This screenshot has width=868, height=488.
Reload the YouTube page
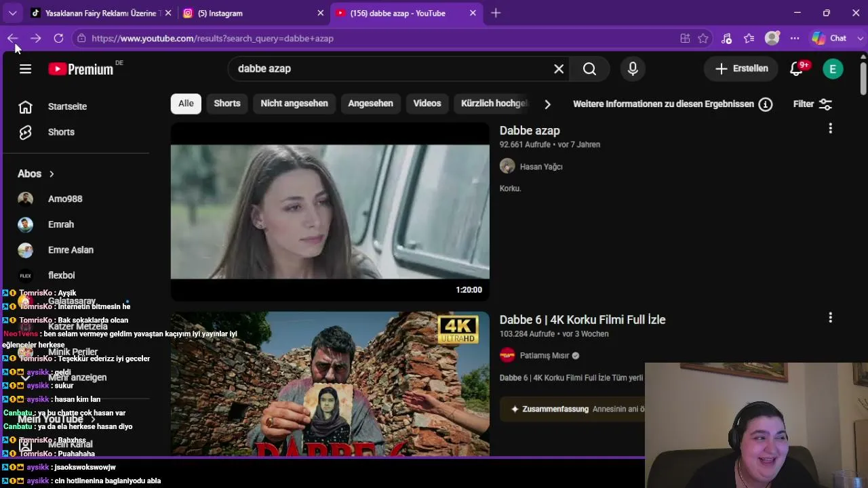click(58, 39)
